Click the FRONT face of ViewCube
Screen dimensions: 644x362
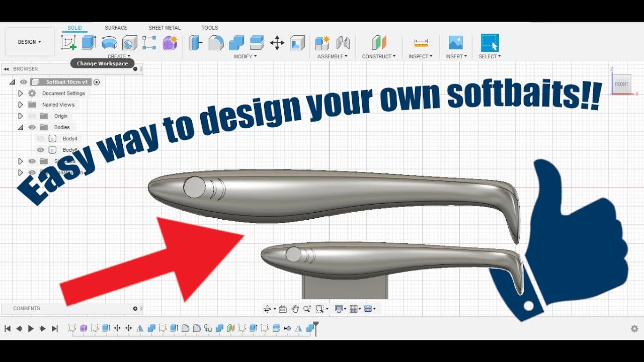[x=622, y=84]
